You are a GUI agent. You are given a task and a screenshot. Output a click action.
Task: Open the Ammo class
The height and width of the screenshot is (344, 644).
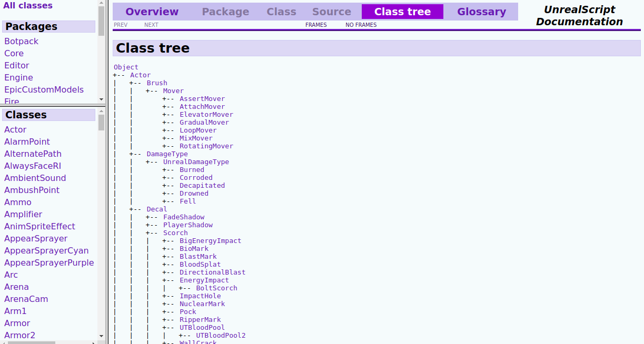coord(18,202)
